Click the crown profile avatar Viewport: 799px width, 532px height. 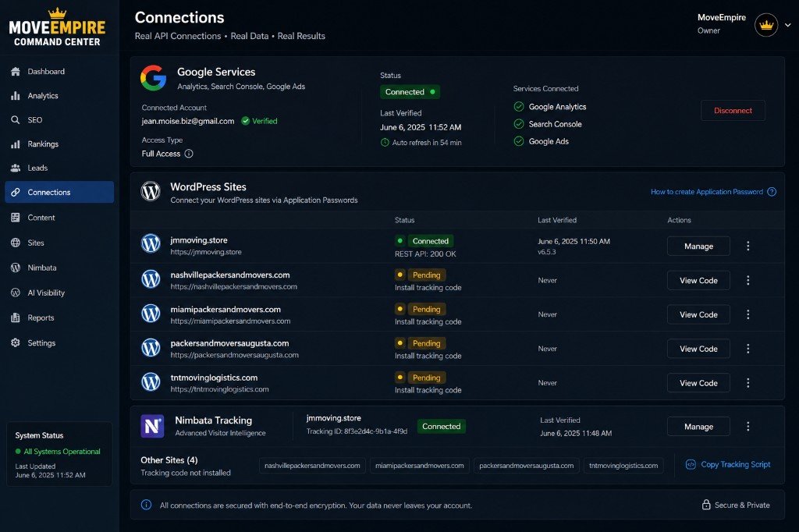(x=766, y=24)
